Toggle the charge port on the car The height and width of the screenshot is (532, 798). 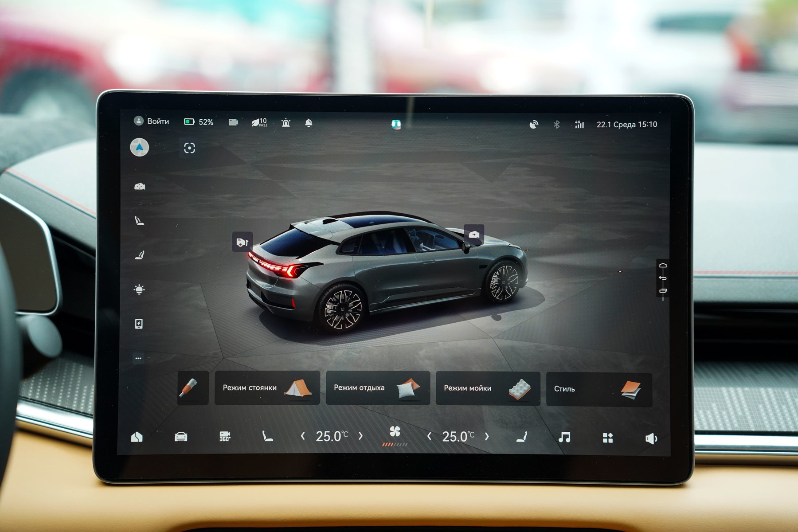pos(242,242)
